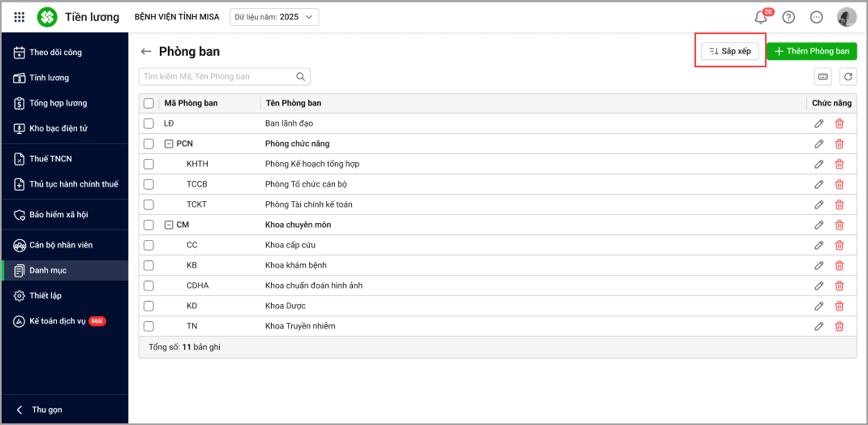Click the help question mark icon
The height and width of the screenshot is (425, 868).
(789, 17)
